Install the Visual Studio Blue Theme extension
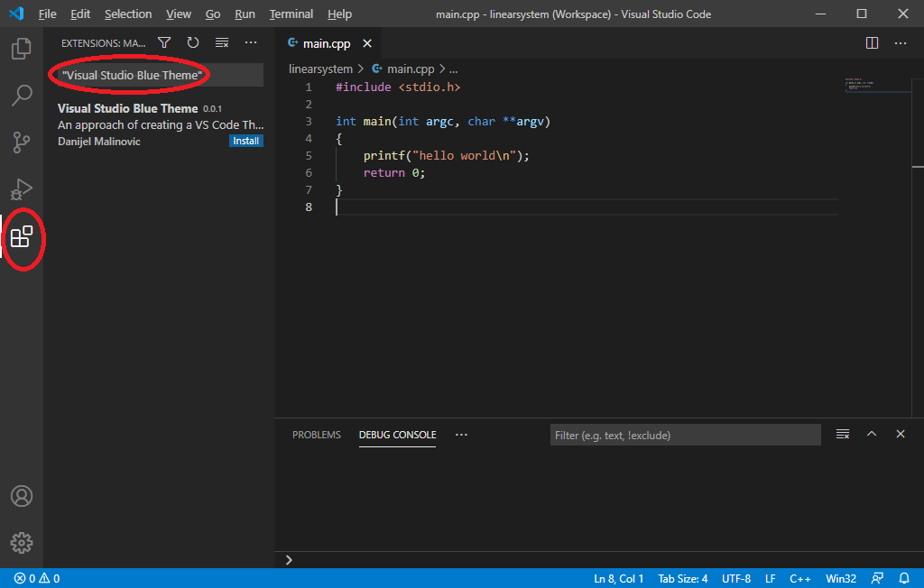Image resolution: width=924 pixels, height=588 pixels. click(x=245, y=141)
